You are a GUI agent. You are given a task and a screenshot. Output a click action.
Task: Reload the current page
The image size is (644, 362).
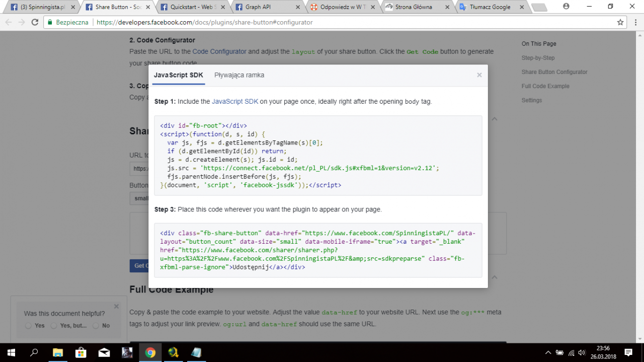point(35,22)
